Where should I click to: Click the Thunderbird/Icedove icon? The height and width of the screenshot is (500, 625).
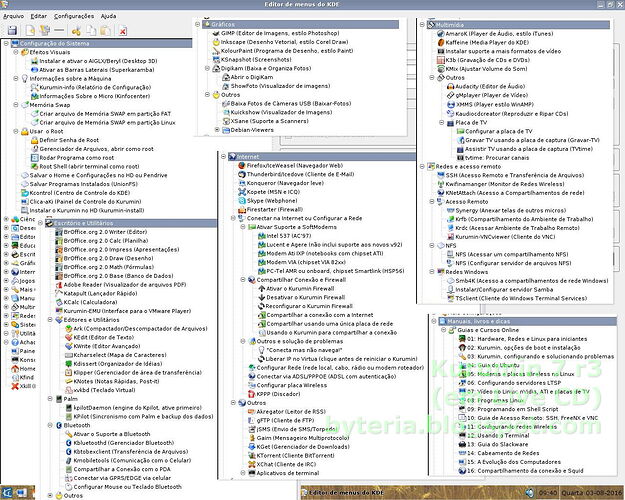click(242, 174)
